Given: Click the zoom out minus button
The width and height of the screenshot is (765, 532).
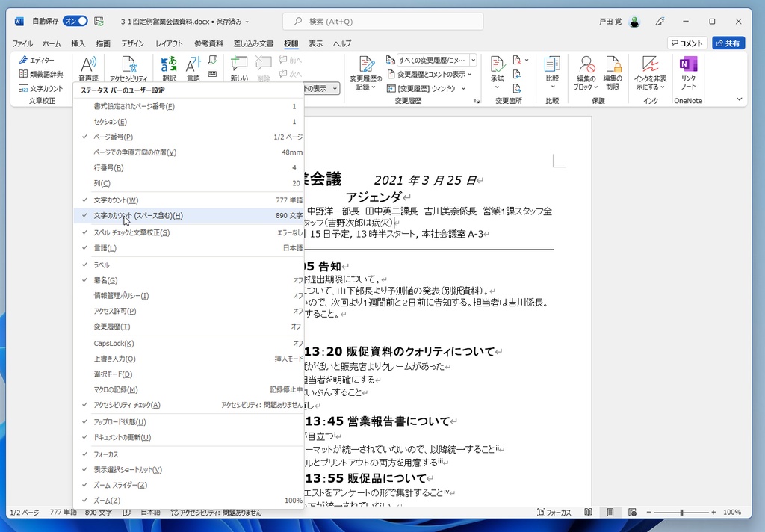Looking at the screenshot, I should [x=649, y=513].
